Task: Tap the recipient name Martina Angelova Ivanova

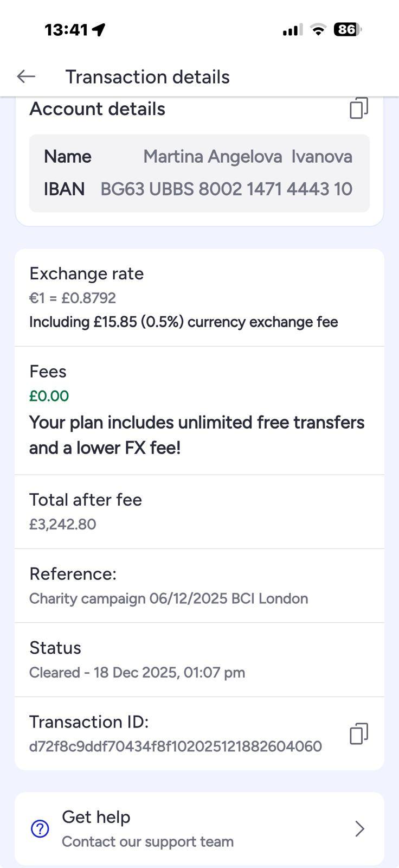Action: [247, 157]
